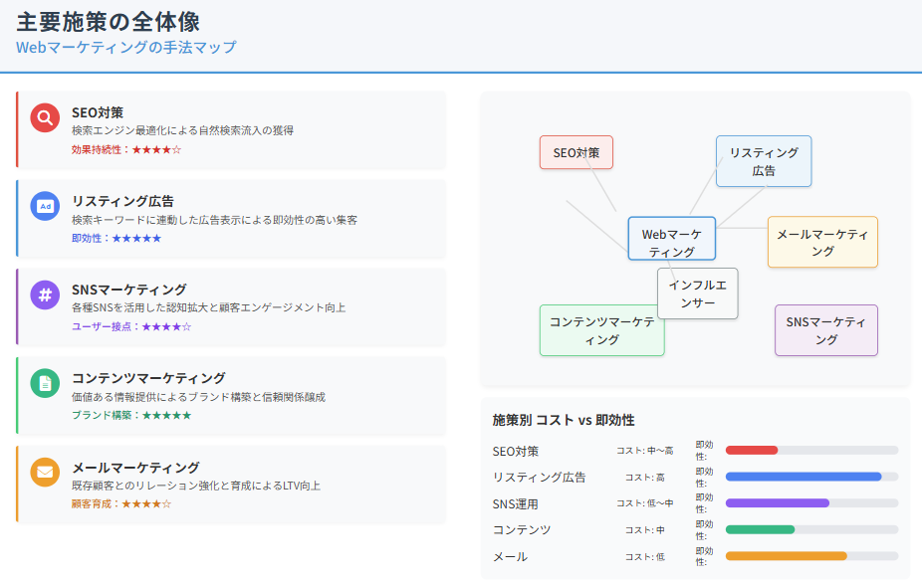
Task: Click the SEO対策 card heading on the left
Action: 98,112
